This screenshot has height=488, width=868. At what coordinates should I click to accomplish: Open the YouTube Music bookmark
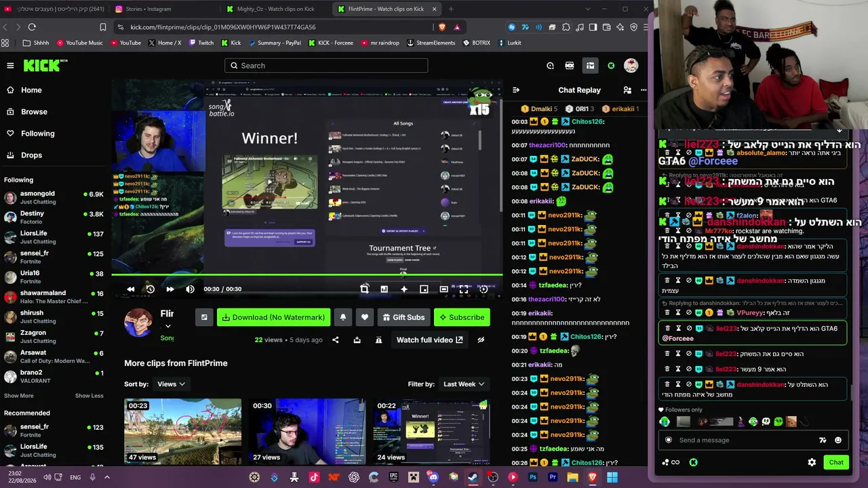pos(80,43)
